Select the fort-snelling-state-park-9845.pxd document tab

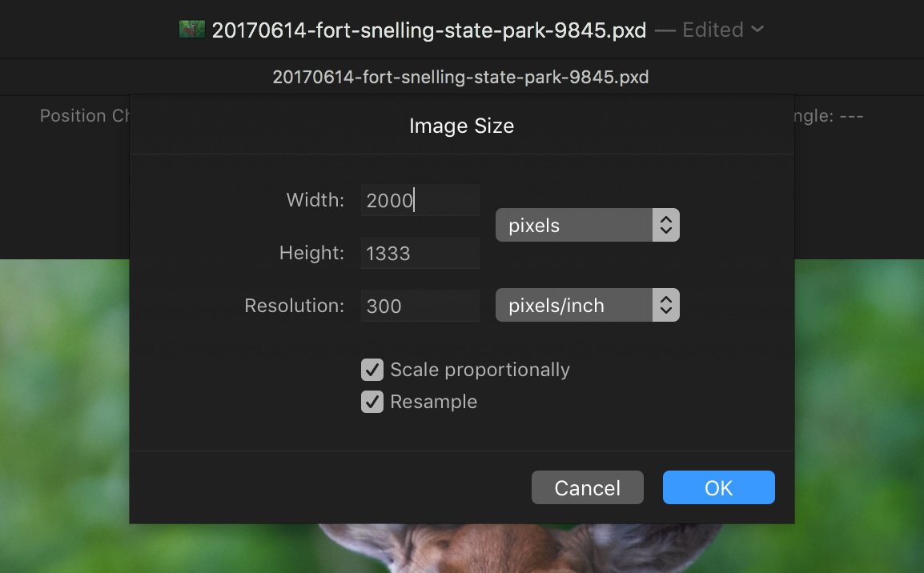[460, 78]
